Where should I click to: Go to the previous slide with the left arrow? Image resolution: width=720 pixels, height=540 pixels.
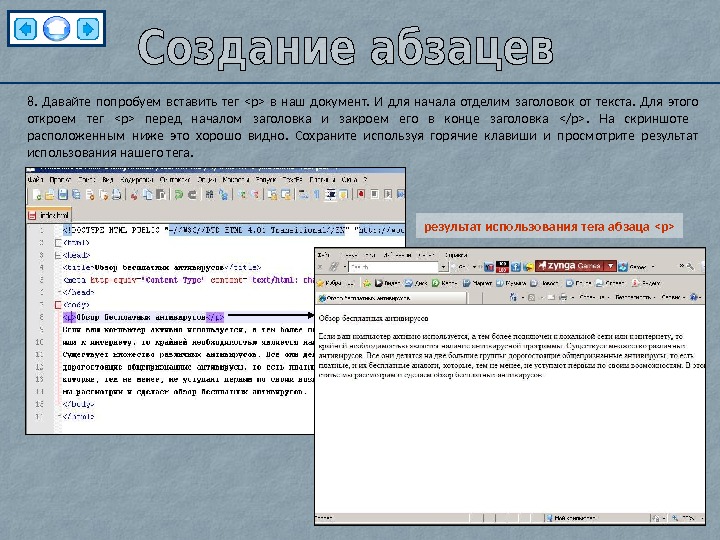(26, 29)
